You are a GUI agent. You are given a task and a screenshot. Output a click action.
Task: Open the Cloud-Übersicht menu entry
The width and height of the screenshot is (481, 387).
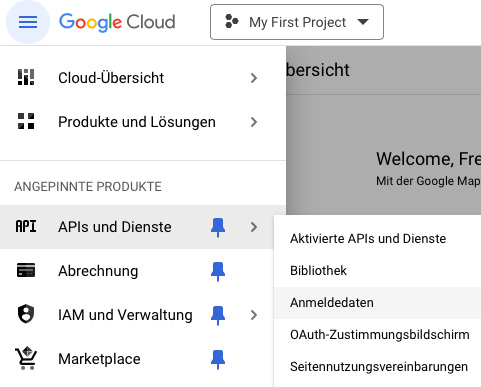click(143, 78)
